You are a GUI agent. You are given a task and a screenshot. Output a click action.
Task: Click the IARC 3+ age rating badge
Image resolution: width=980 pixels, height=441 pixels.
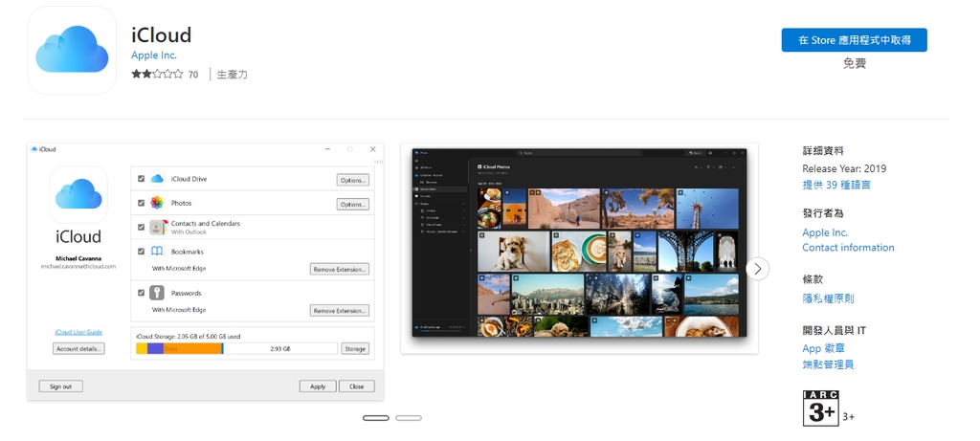click(x=820, y=408)
